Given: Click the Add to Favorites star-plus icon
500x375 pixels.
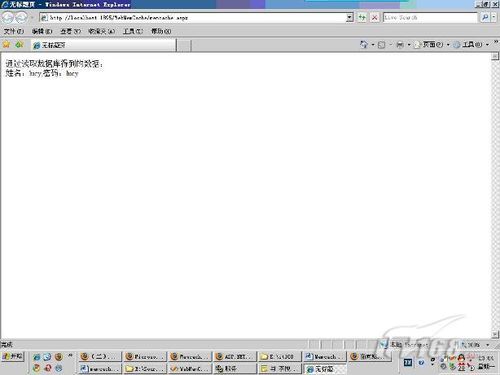Looking at the screenshot, I should coord(19,44).
